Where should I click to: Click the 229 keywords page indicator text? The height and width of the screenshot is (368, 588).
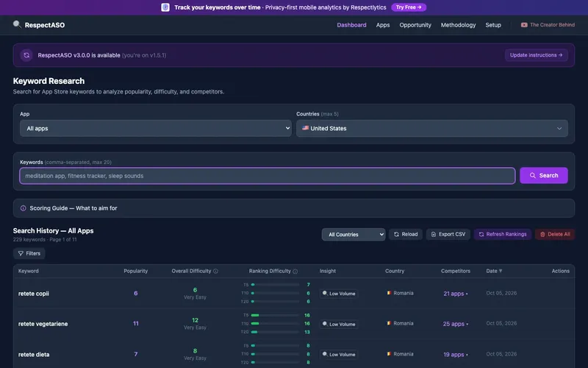(x=45, y=240)
